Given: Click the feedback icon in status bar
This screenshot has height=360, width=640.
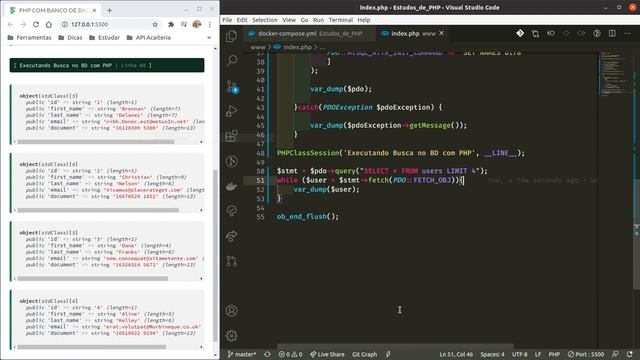Looking at the screenshot, I should [616, 354].
